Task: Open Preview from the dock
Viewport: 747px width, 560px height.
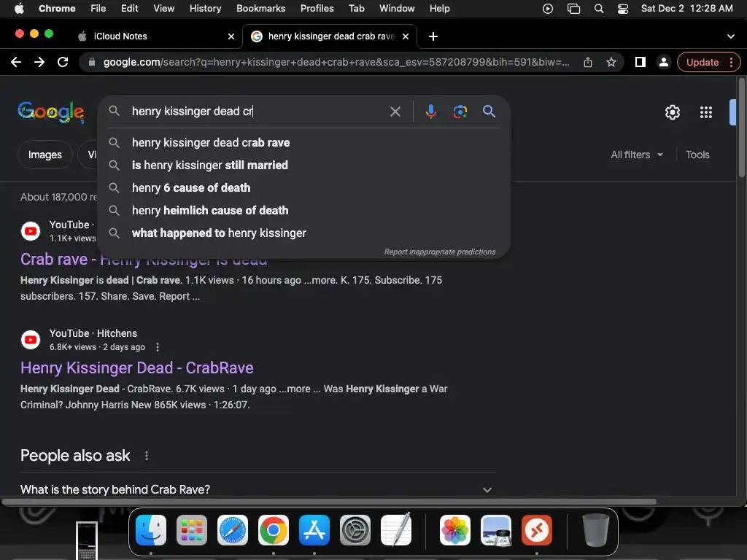Action: (496, 530)
